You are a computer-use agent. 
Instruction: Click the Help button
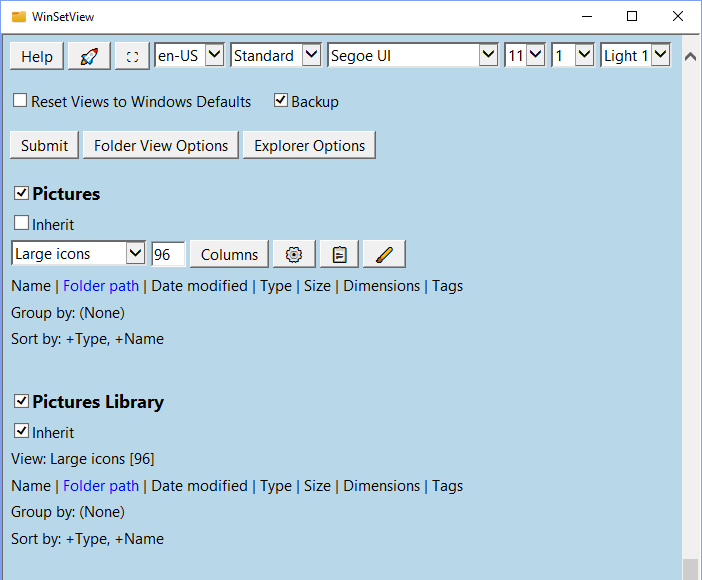[37, 56]
